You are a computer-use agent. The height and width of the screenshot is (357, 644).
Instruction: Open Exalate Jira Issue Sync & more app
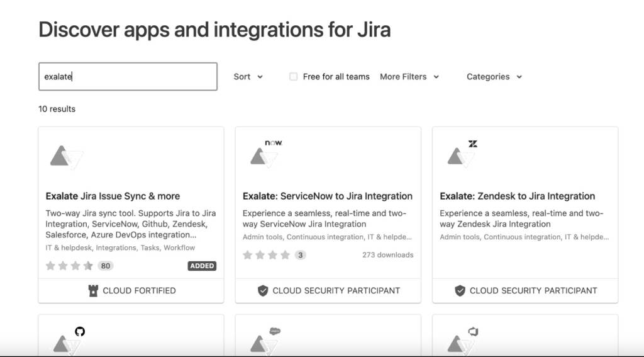[113, 196]
